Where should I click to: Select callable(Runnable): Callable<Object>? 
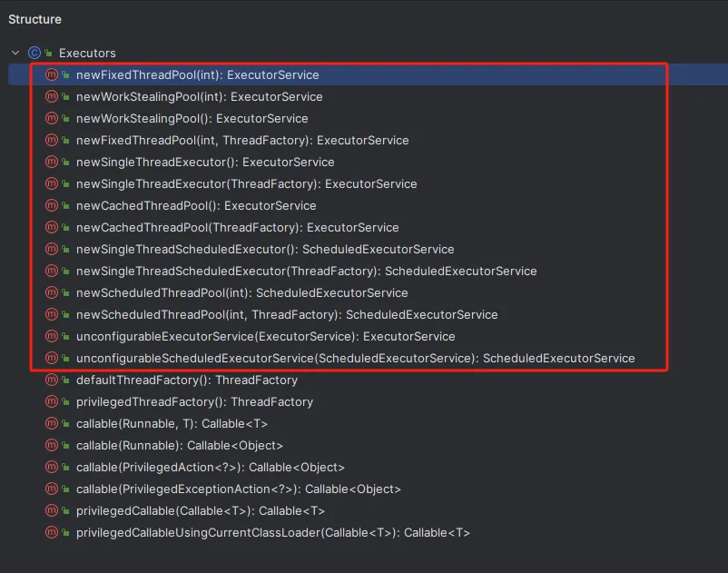[x=180, y=446]
